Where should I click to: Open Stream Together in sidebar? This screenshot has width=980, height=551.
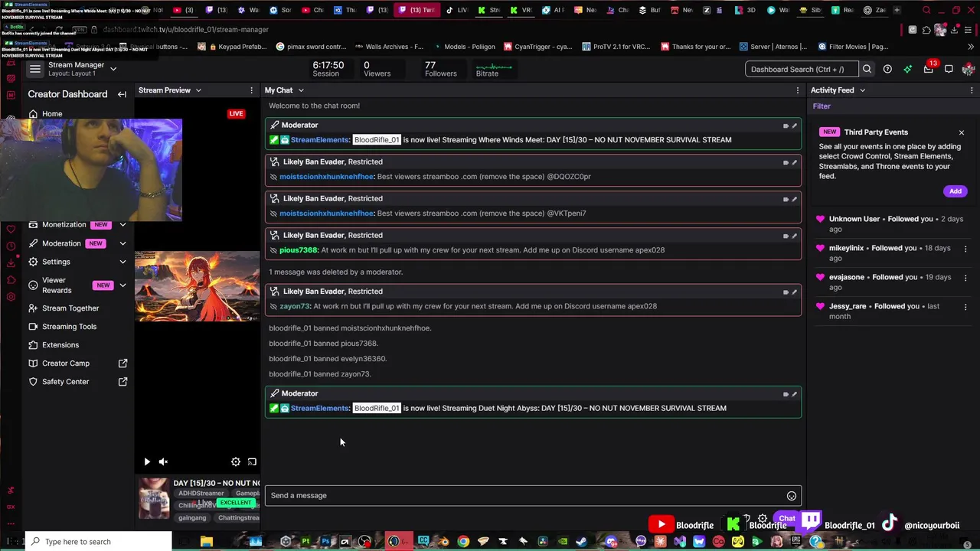[70, 308]
